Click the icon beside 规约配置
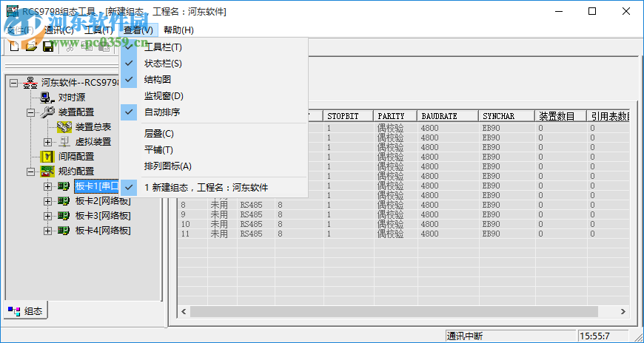The width and height of the screenshot is (644, 343). click(47, 171)
